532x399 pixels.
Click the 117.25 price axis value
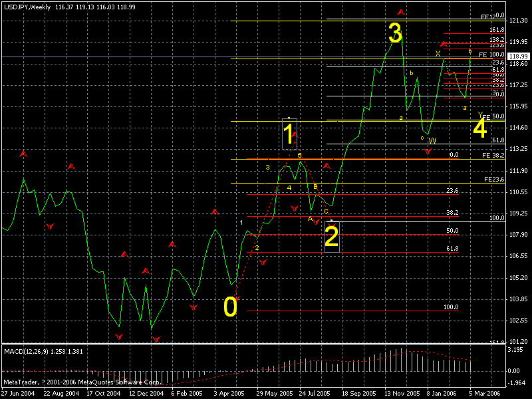[x=519, y=85]
